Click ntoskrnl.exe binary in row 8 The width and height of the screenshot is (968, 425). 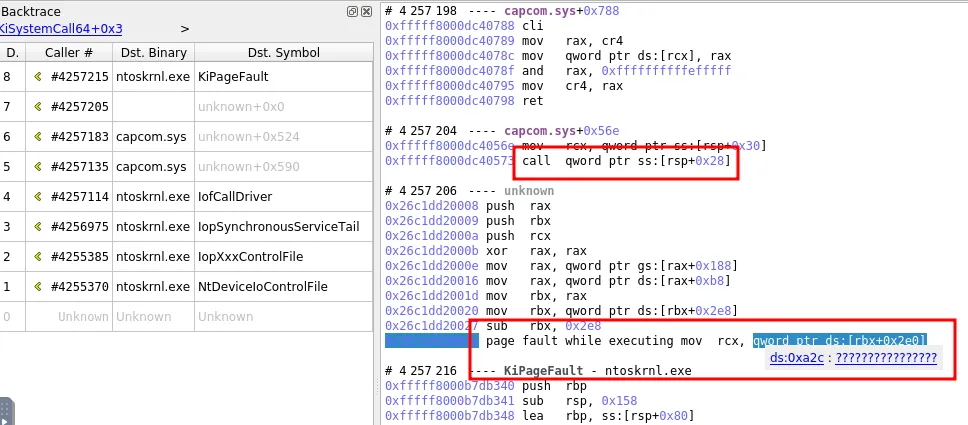point(153,77)
